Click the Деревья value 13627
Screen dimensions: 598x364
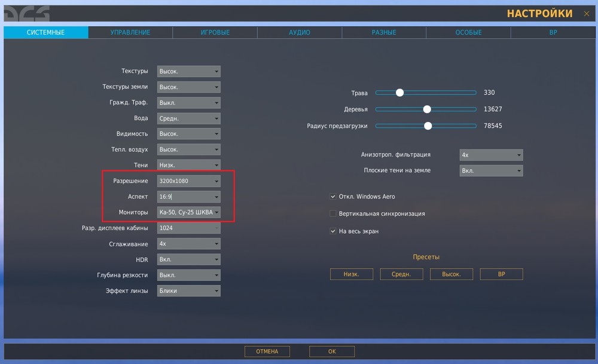click(x=493, y=109)
